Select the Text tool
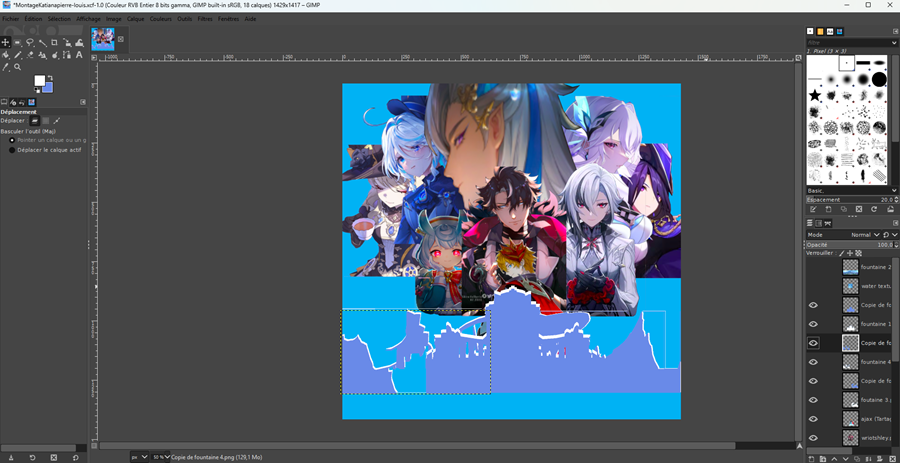The image size is (900, 463). (x=78, y=55)
